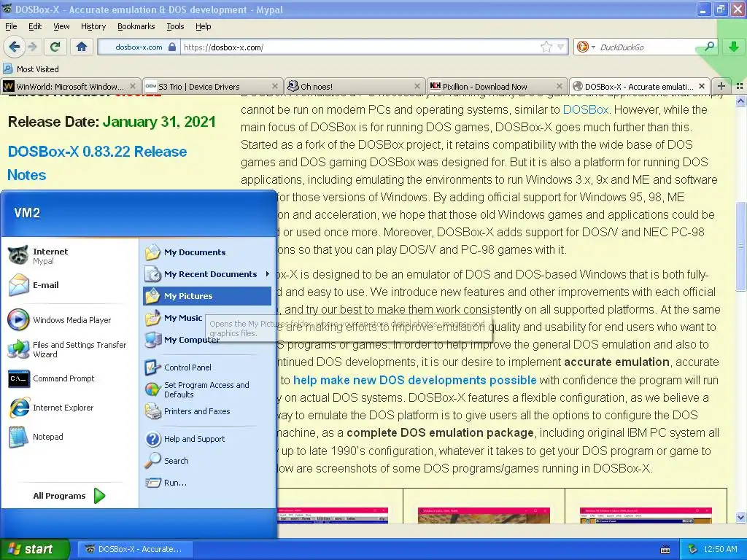Close the Pixillion Download Now tab
The height and width of the screenshot is (560, 747).
pos(560,86)
